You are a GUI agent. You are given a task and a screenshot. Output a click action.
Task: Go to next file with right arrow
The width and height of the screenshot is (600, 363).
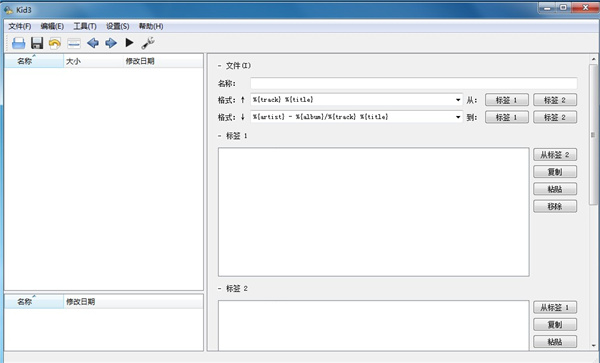coord(111,43)
